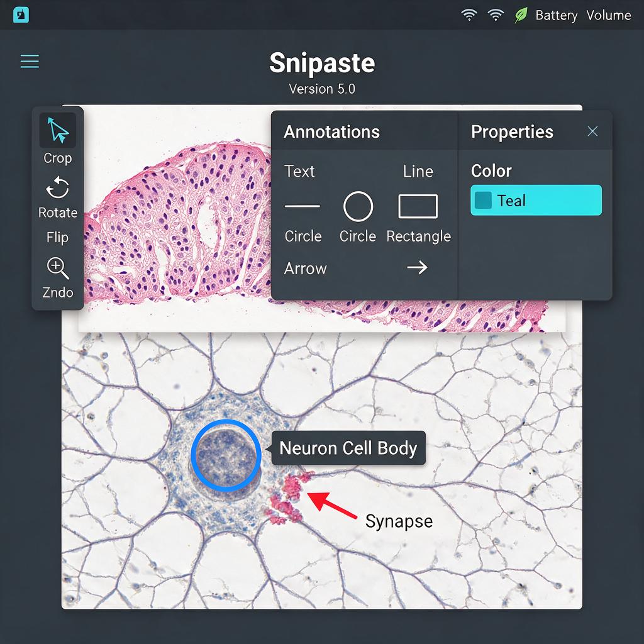
Task: Click the Version 5.0 text
Action: (x=322, y=89)
